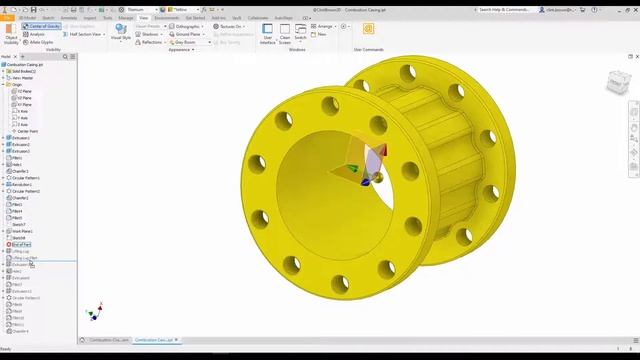Click the home icon on document tab bar
The height and width of the screenshot is (360, 640).
[x=82, y=340]
